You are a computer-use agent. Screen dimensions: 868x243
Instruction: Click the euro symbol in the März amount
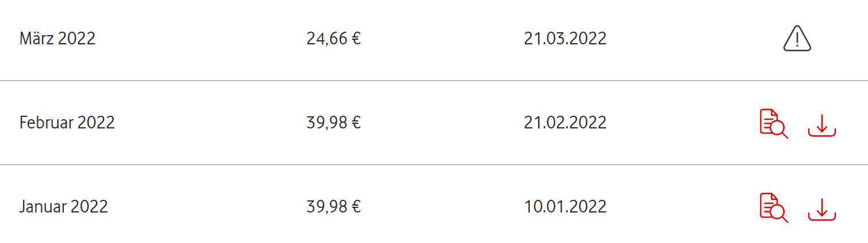[x=356, y=39]
